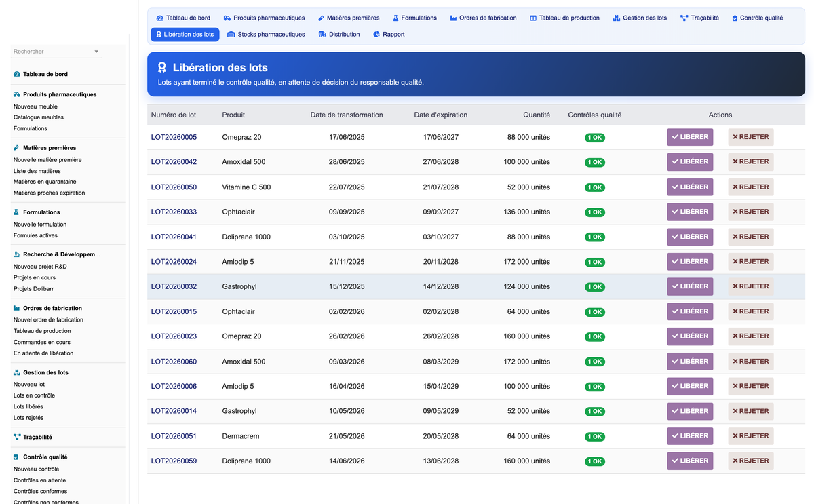Open lot link LOT20260015
Screen dimensions: 814x504
(x=174, y=311)
